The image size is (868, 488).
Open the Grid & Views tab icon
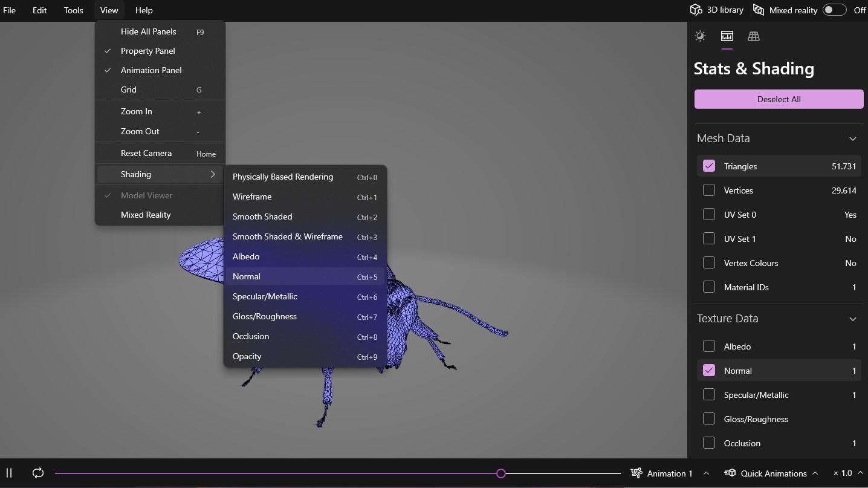click(753, 36)
